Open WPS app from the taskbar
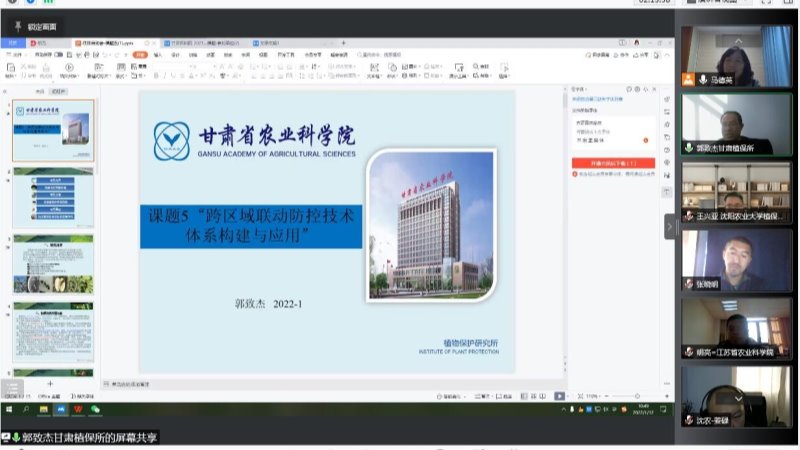The width and height of the screenshot is (800, 450). 77,408
